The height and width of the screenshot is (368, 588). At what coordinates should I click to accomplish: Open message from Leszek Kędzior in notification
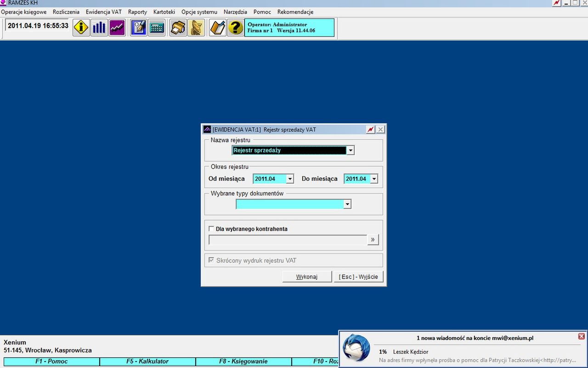[x=411, y=352]
